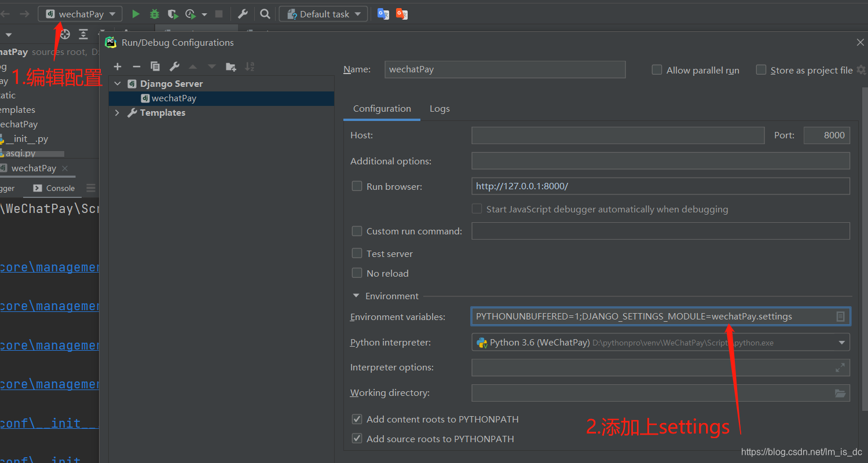
Task: Enable Allow parallel run checkbox
Action: pyautogui.click(x=657, y=69)
